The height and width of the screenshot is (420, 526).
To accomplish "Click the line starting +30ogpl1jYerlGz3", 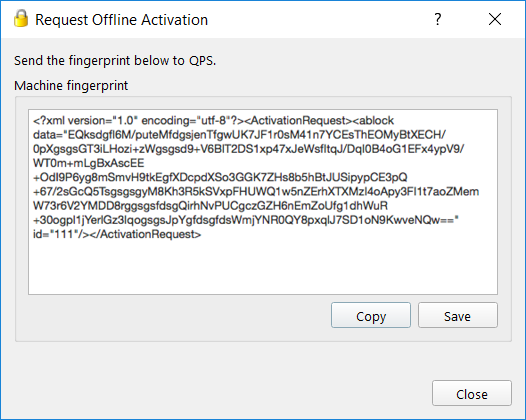I will (x=246, y=220).
